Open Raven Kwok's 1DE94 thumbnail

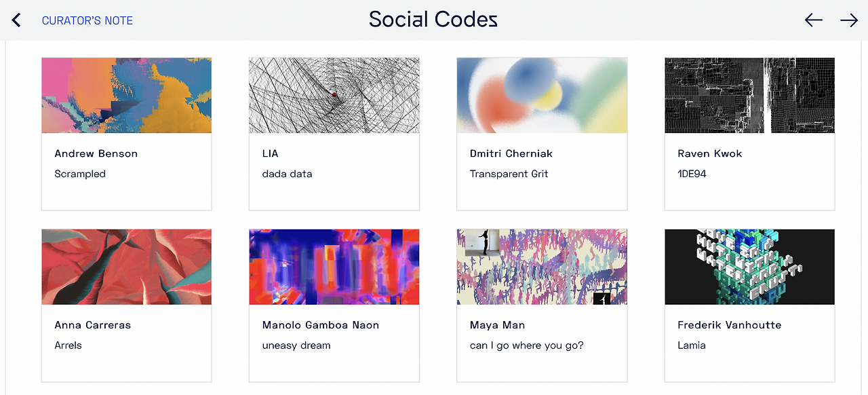point(749,95)
